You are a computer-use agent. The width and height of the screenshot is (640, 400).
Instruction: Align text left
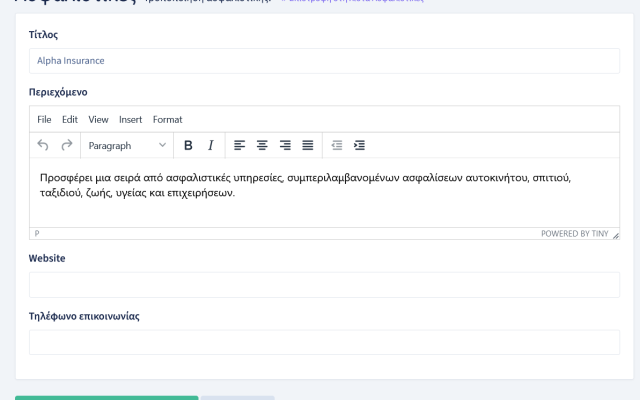click(x=240, y=146)
